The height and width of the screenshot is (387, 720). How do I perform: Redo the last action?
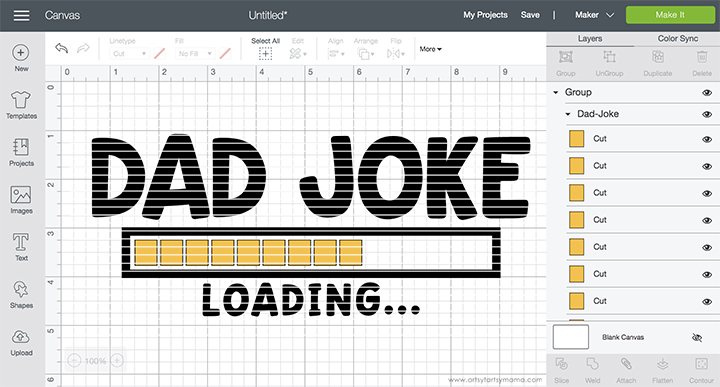pyautogui.click(x=83, y=48)
